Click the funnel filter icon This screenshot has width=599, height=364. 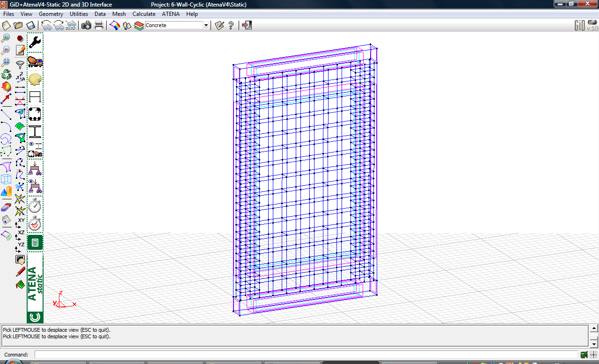point(20,65)
